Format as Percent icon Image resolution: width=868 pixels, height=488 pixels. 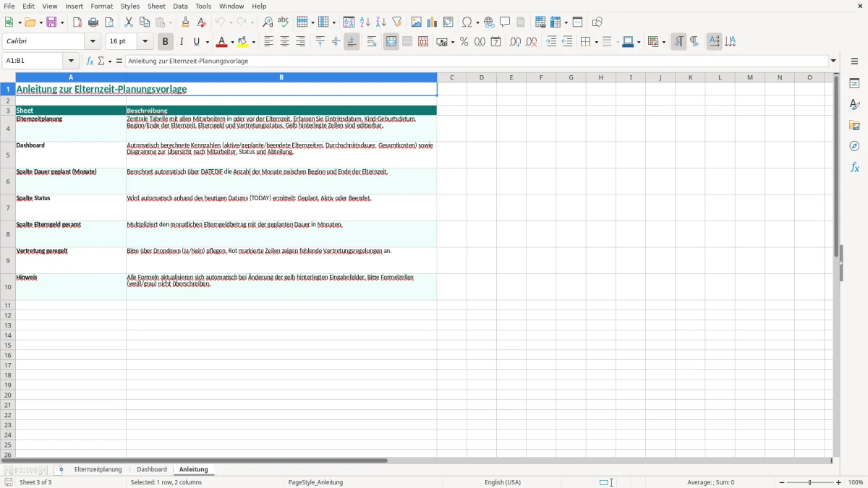[464, 42]
